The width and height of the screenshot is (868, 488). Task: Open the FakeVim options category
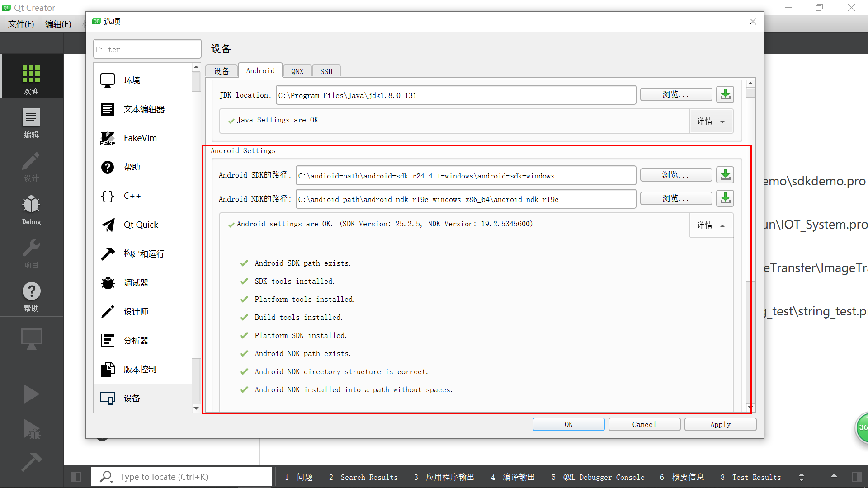tap(143, 138)
